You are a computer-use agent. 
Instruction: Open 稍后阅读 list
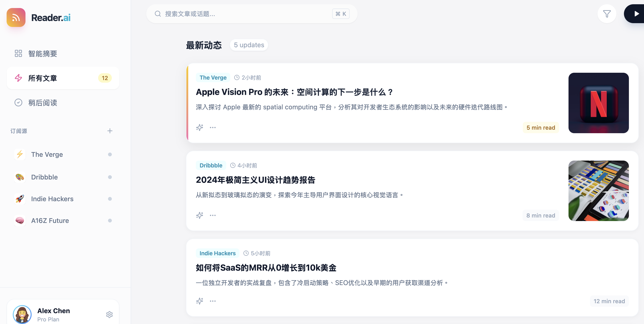42,102
